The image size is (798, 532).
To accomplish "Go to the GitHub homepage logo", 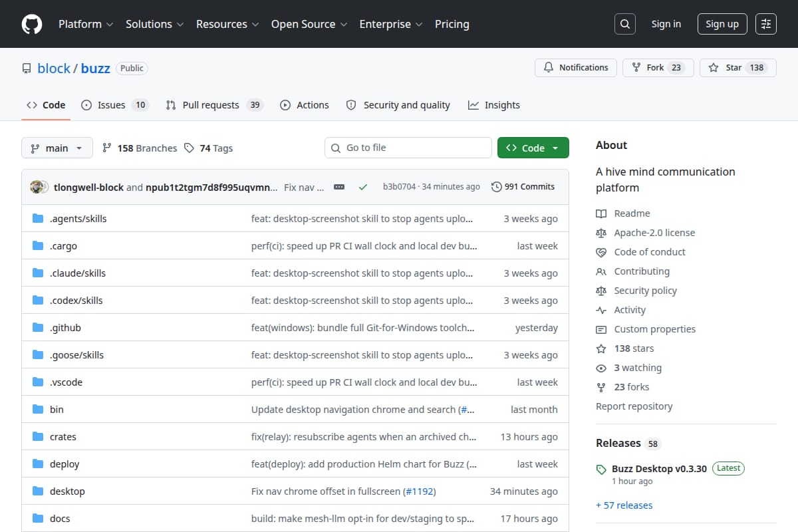I will 32,24.
